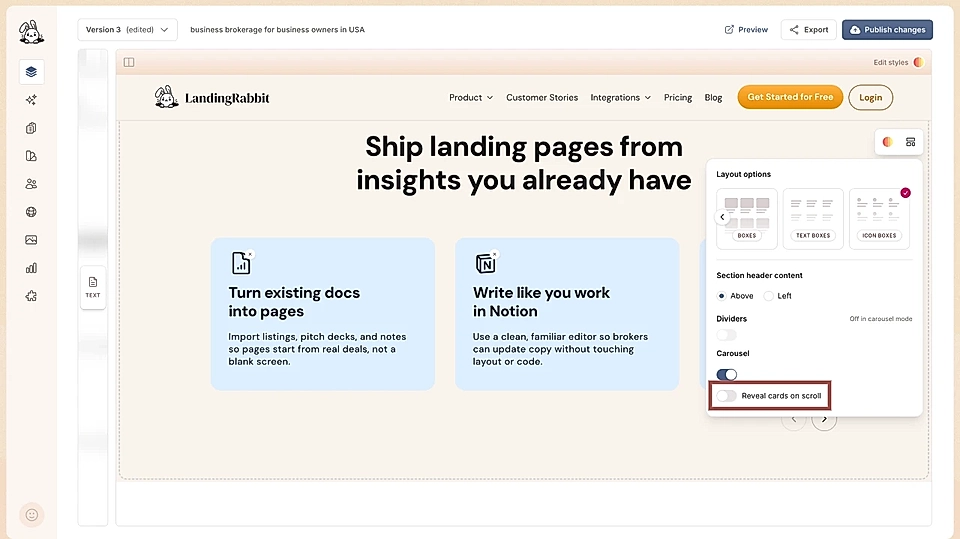
Task: Click the Publish changes button
Action: 887,29
